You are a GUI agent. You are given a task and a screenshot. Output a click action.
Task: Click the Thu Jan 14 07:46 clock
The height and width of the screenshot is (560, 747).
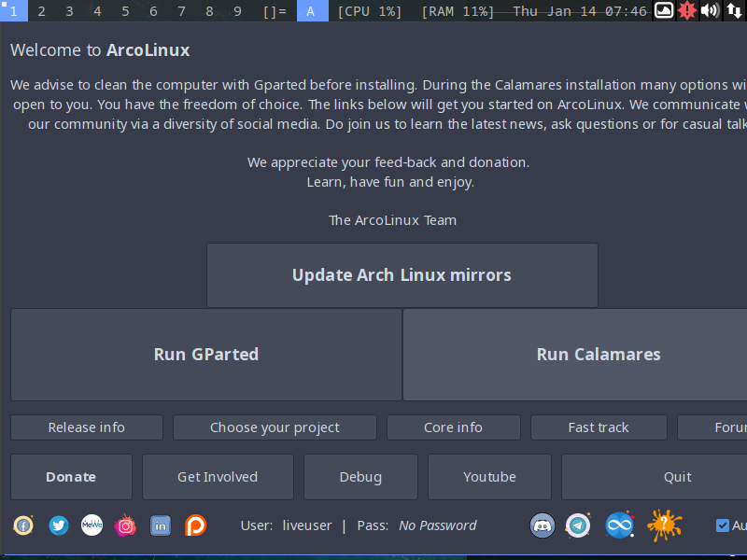click(x=580, y=11)
